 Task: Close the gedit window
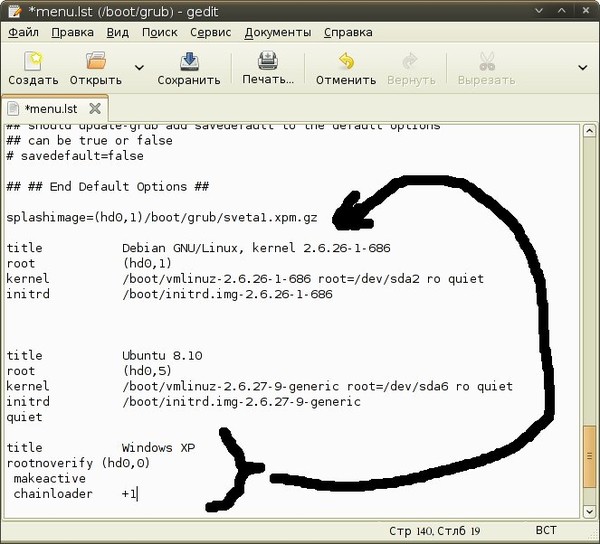coord(585,11)
